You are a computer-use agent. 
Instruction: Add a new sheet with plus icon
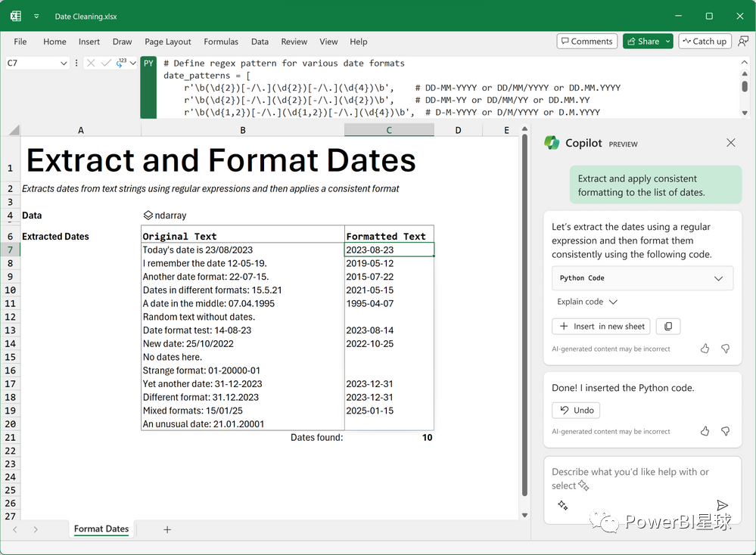pos(167,529)
